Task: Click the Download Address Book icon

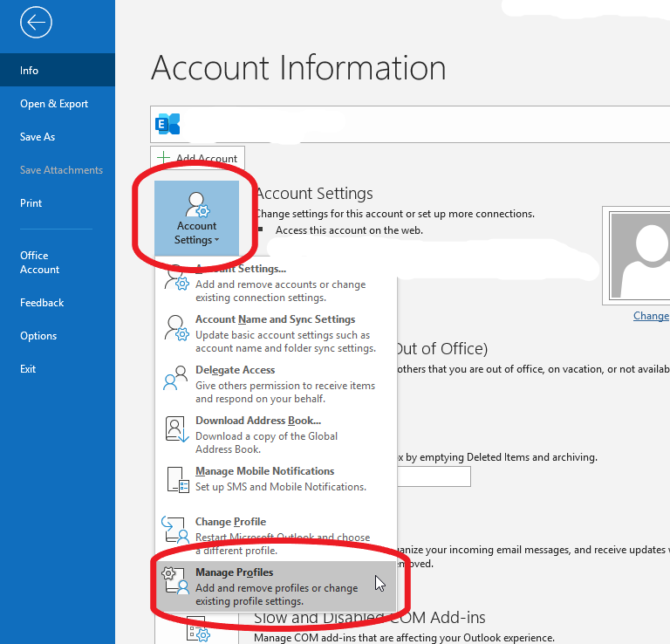Action: tap(177, 429)
